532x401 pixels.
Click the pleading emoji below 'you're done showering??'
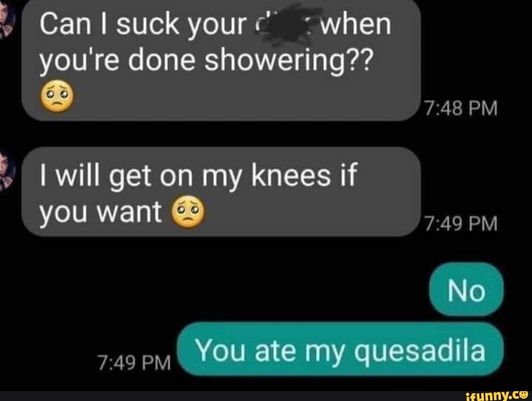point(57,97)
